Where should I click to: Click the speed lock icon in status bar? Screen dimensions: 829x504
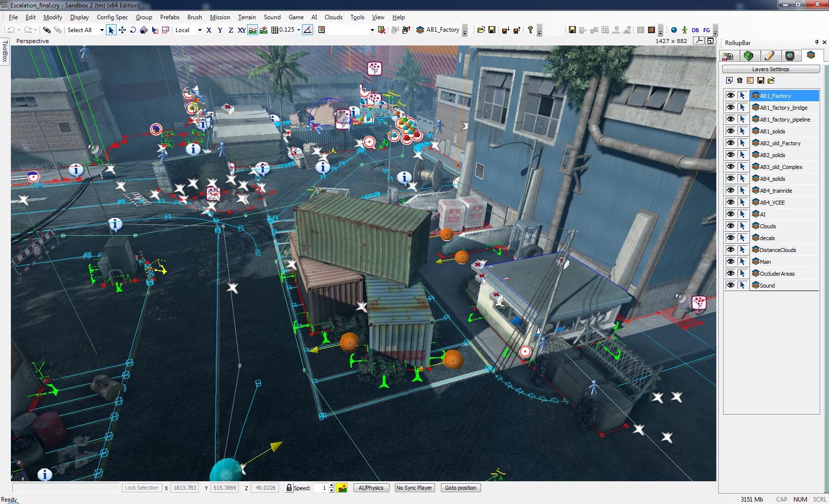tap(289, 488)
